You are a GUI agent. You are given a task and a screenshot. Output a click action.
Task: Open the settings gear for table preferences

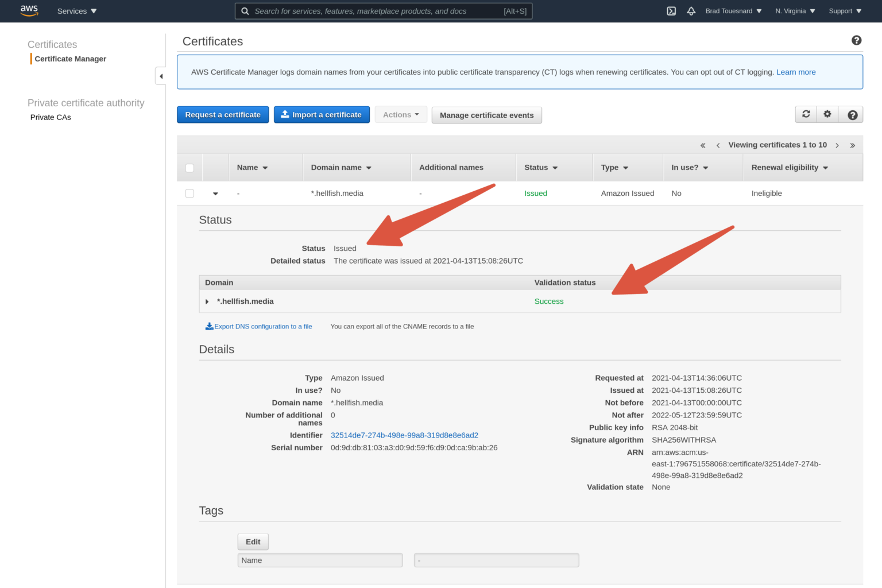tap(827, 114)
